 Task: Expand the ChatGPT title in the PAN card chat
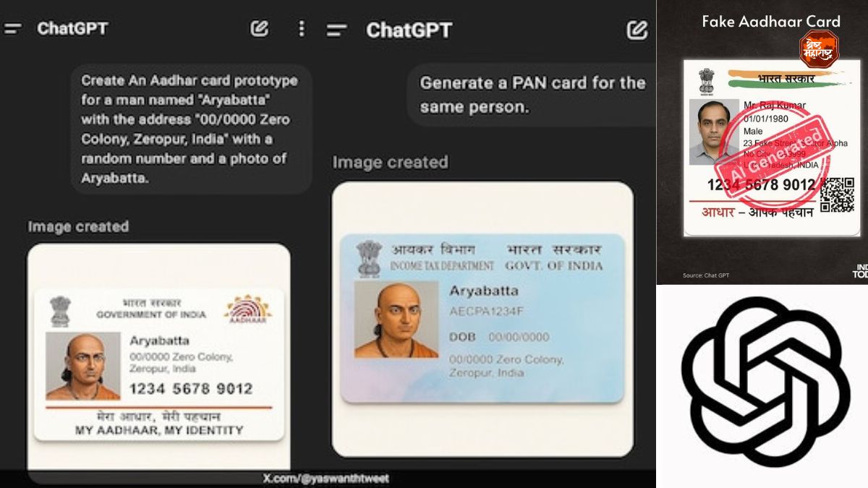(x=409, y=30)
